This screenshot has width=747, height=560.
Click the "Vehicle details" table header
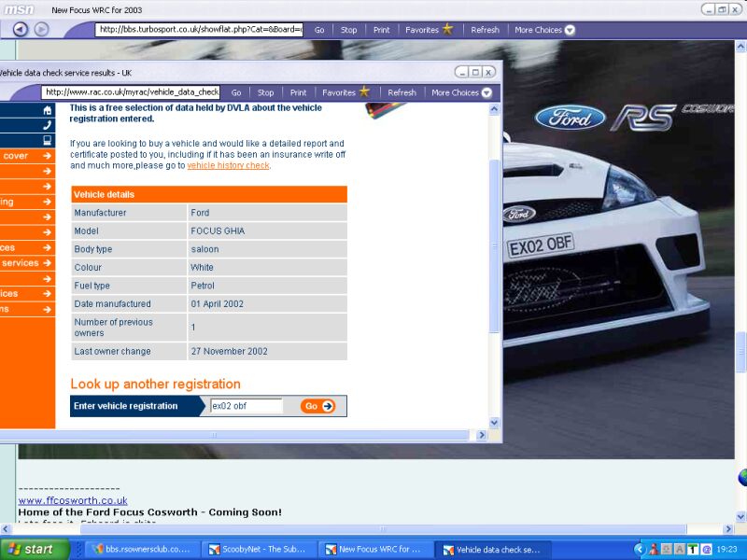[x=208, y=194]
